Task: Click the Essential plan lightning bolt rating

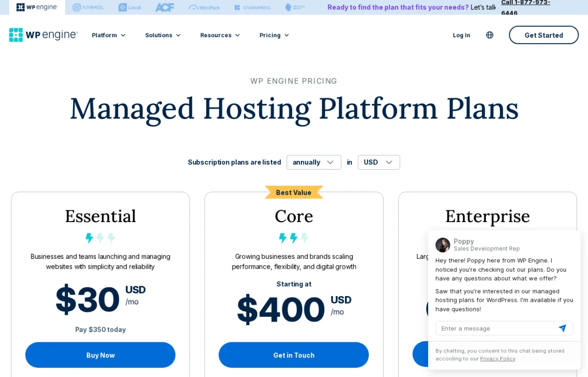Action: click(x=100, y=238)
